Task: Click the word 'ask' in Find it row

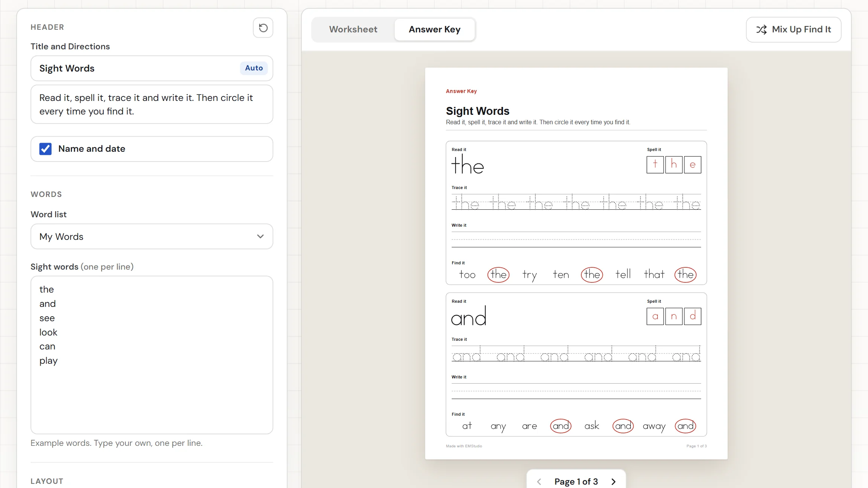Action: tap(592, 426)
